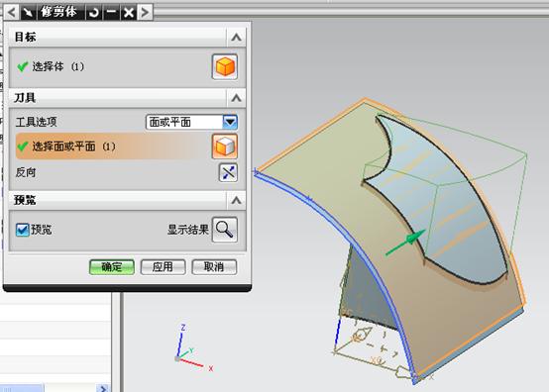
Task: Reverse the trim direction
Action: click(x=228, y=172)
